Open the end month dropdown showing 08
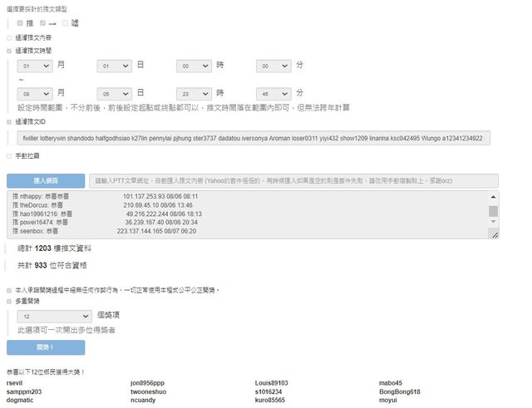This screenshot has width=532, height=408. pyautogui.click(x=36, y=93)
